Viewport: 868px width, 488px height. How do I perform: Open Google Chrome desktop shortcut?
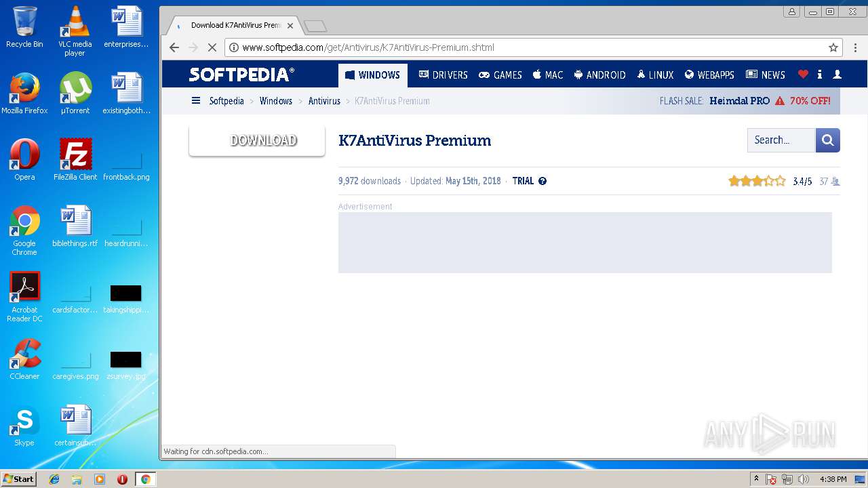24,230
